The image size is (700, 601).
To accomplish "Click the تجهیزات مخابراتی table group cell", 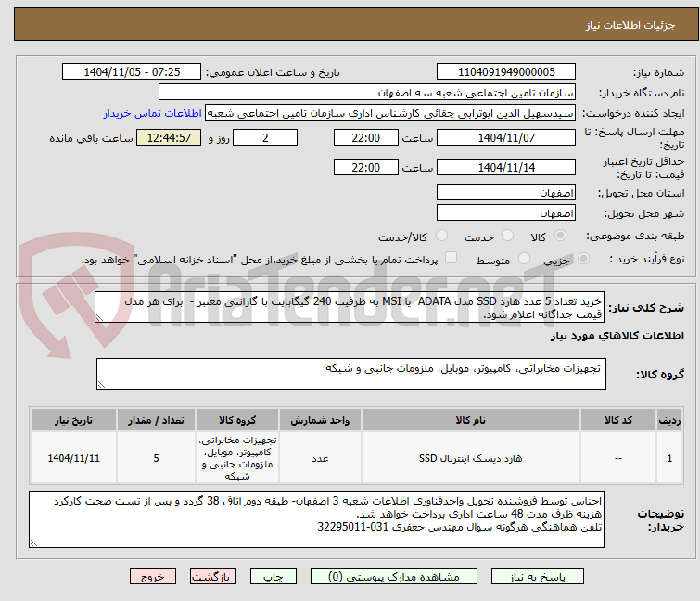I will coord(237,458).
